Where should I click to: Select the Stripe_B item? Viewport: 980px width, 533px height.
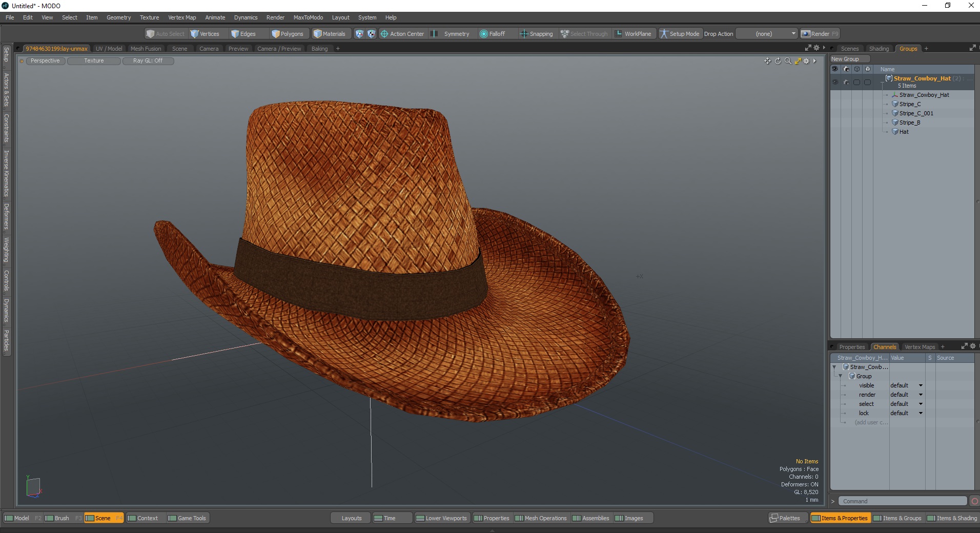[x=910, y=122]
